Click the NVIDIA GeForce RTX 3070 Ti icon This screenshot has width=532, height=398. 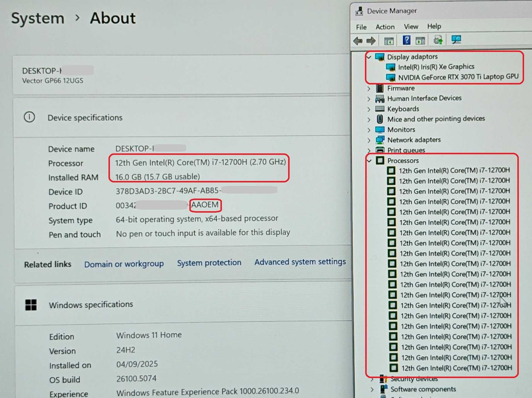coord(390,78)
